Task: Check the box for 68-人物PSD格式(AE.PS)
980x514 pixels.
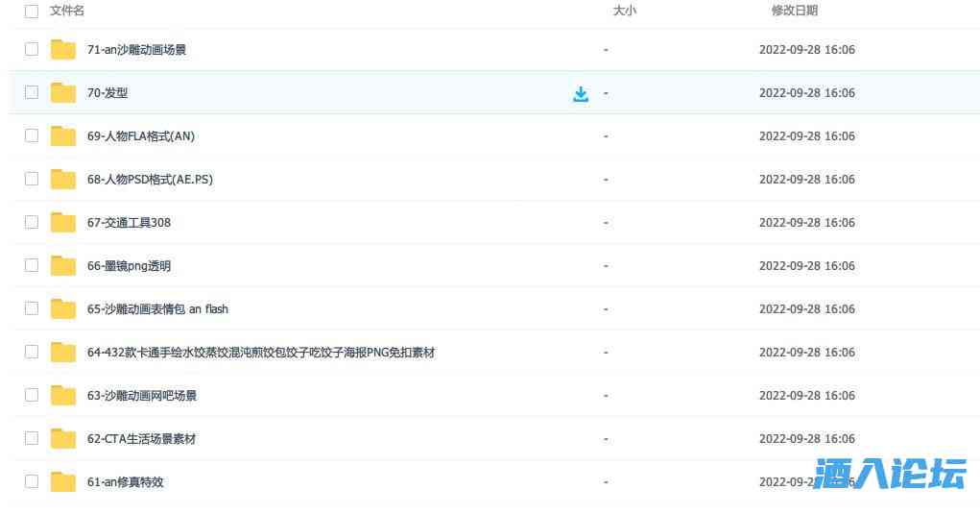Action: click(x=32, y=180)
